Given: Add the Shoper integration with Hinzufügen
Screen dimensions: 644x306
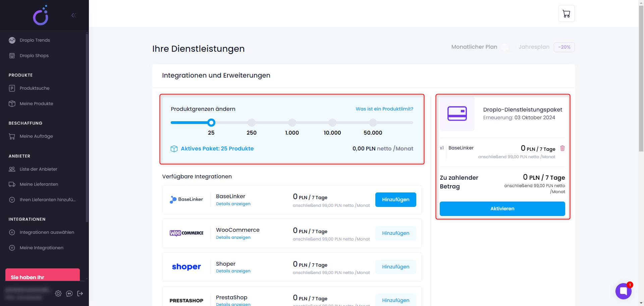Looking at the screenshot, I should coord(395,267).
